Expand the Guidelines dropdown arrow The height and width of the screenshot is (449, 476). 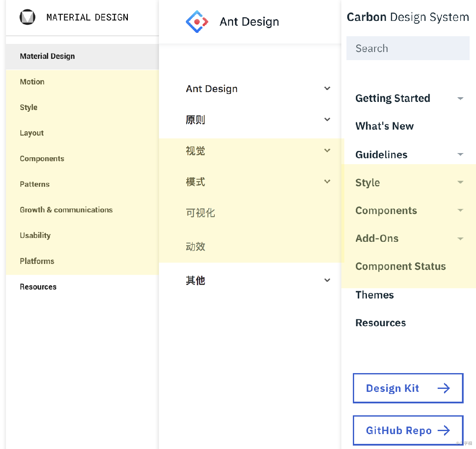pyautogui.click(x=460, y=154)
